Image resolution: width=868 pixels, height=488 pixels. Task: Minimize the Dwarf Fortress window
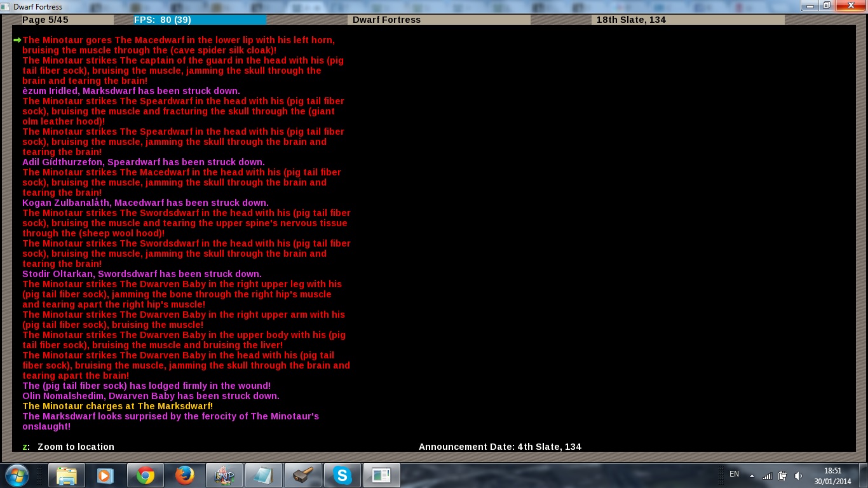click(810, 6)
